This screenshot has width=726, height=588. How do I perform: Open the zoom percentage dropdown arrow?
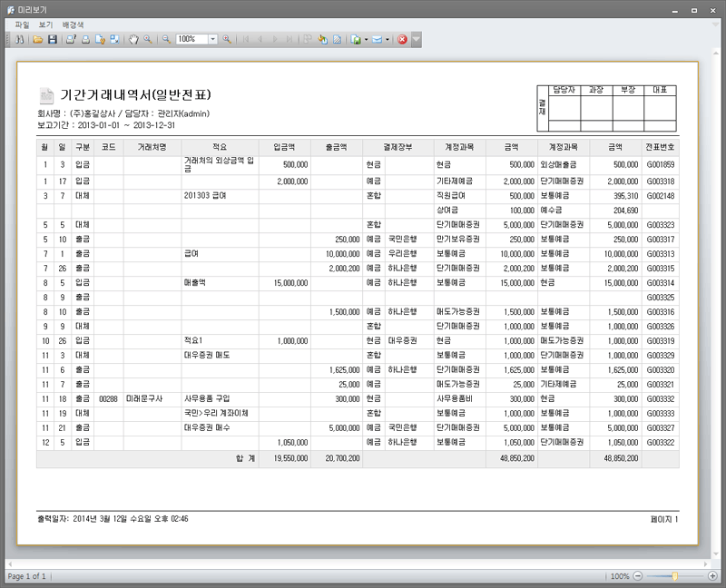coord(213,39)
